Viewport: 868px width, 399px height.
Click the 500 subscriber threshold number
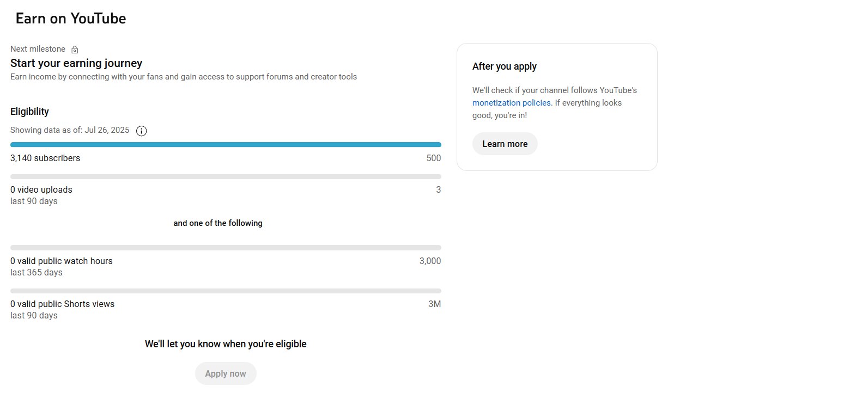click(434, 158)
